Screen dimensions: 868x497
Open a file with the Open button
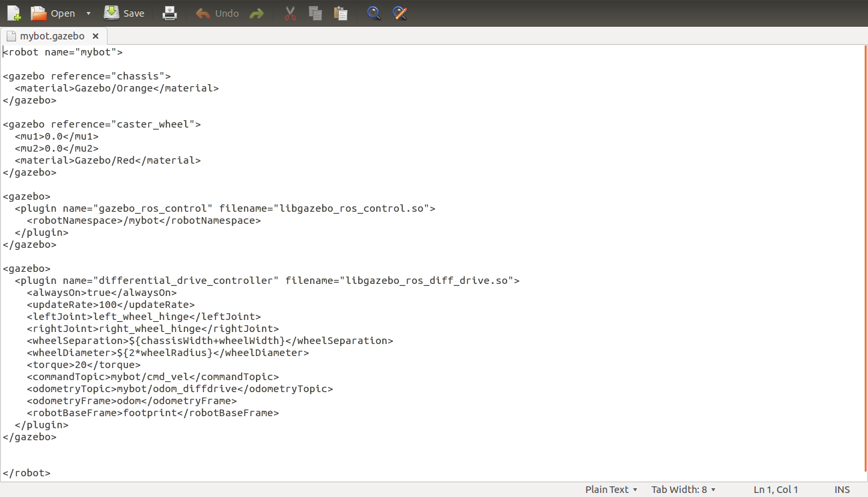[53, 13]
